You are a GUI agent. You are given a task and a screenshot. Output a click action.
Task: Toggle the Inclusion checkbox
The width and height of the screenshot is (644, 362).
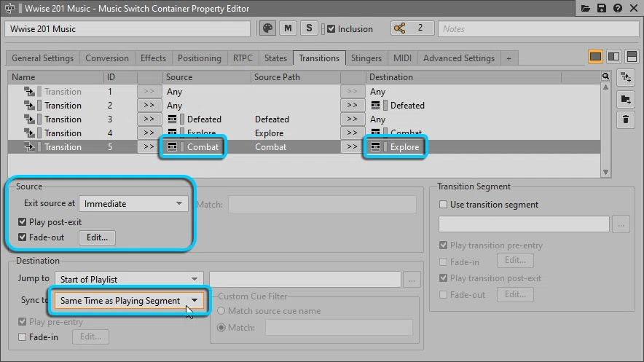pos(331,28)
